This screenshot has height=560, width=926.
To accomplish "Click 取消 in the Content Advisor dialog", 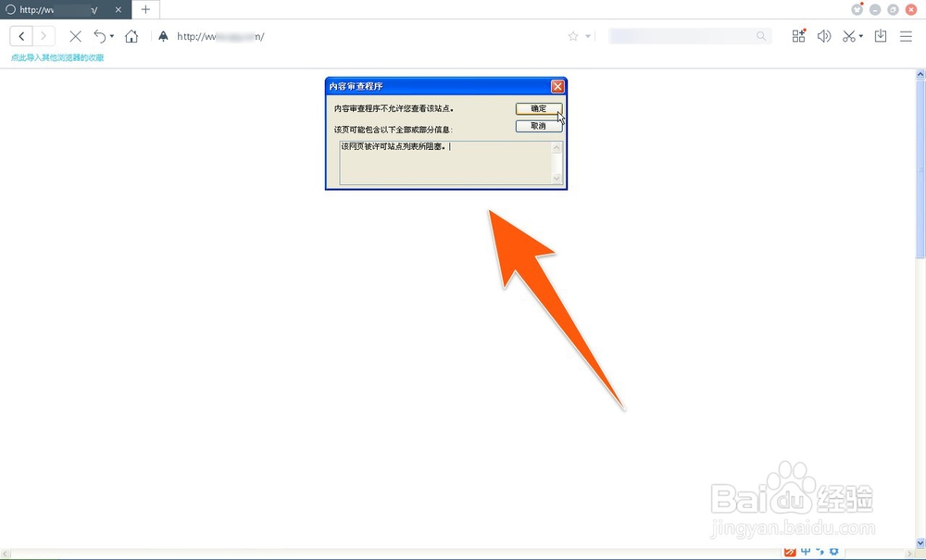I will (539, 126).
